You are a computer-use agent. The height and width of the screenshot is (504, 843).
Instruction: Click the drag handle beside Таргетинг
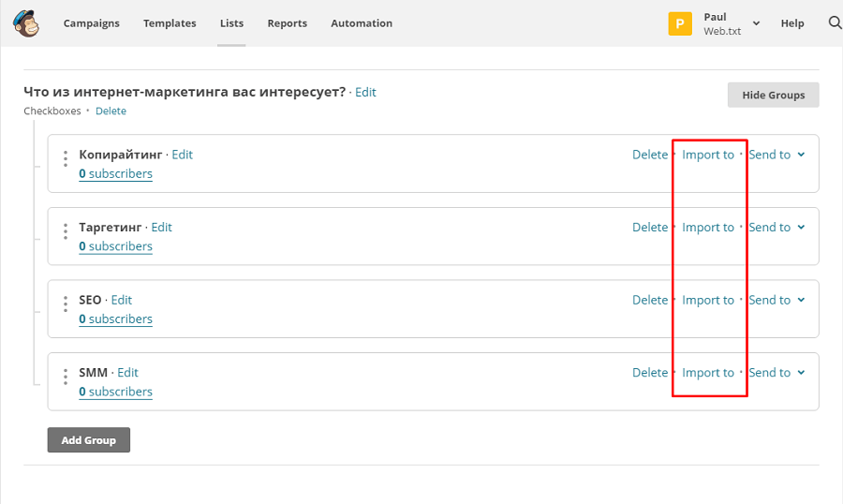(x=66, y=230)
